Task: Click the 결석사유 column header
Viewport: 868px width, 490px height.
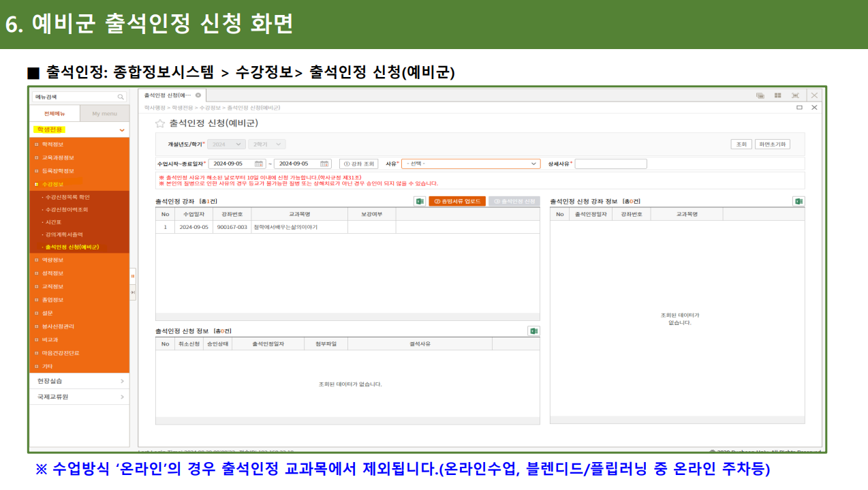Action: click(x=419, y=344)
